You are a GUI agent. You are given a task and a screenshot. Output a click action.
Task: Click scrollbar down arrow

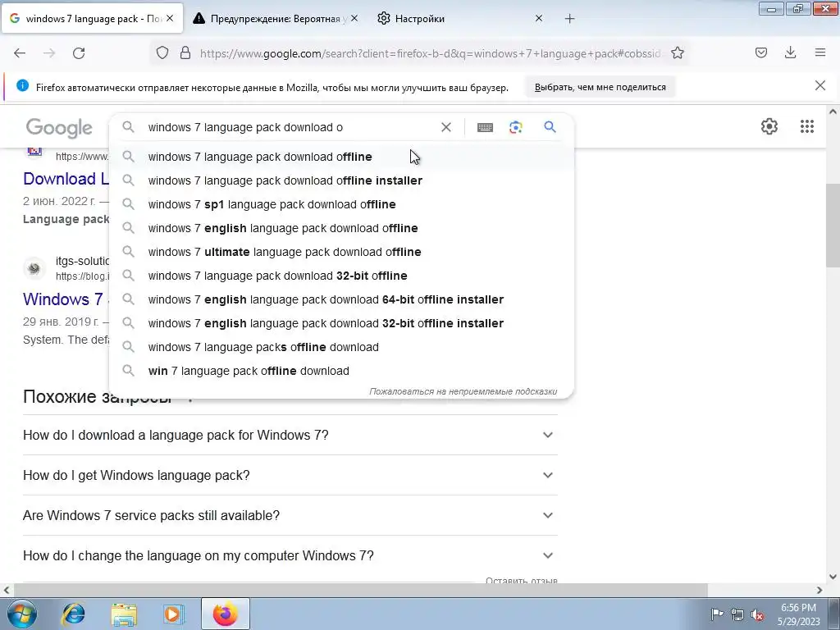click(833, 577)
